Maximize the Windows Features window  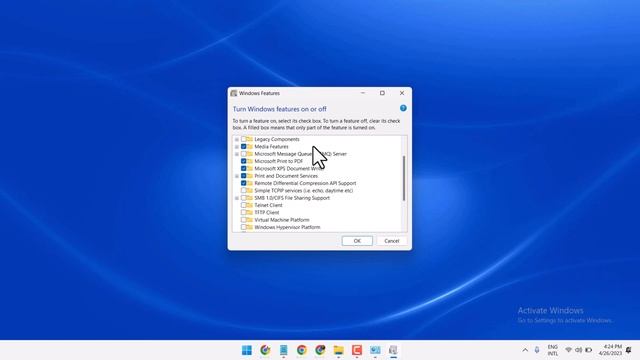coord(382,93)
